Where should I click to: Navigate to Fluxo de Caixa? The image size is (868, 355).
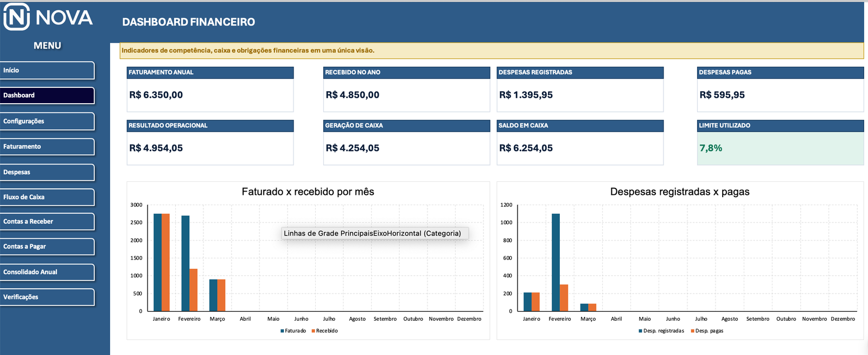[47, 198]
